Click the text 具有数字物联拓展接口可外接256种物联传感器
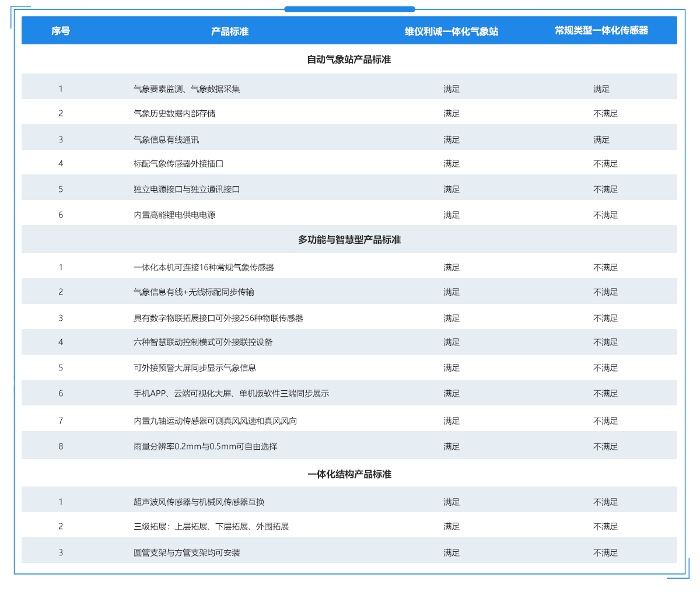The height and width of the screenshot is (595, 700). [x=218, y=318]
